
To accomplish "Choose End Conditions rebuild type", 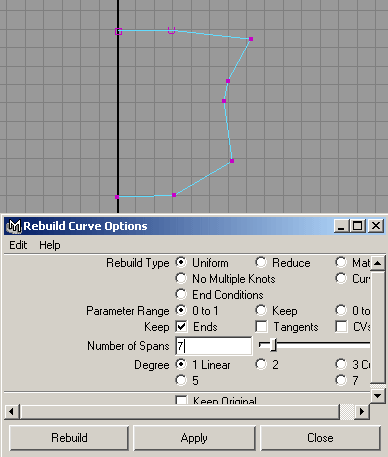I will tap(181, 294).
